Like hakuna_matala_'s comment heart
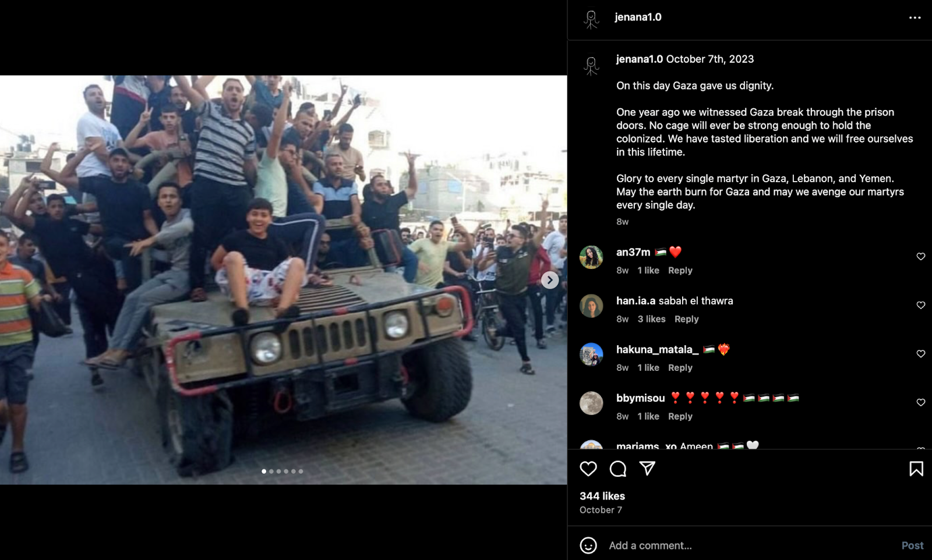Screen dimensions: 932x560 (x=921, y=353)
